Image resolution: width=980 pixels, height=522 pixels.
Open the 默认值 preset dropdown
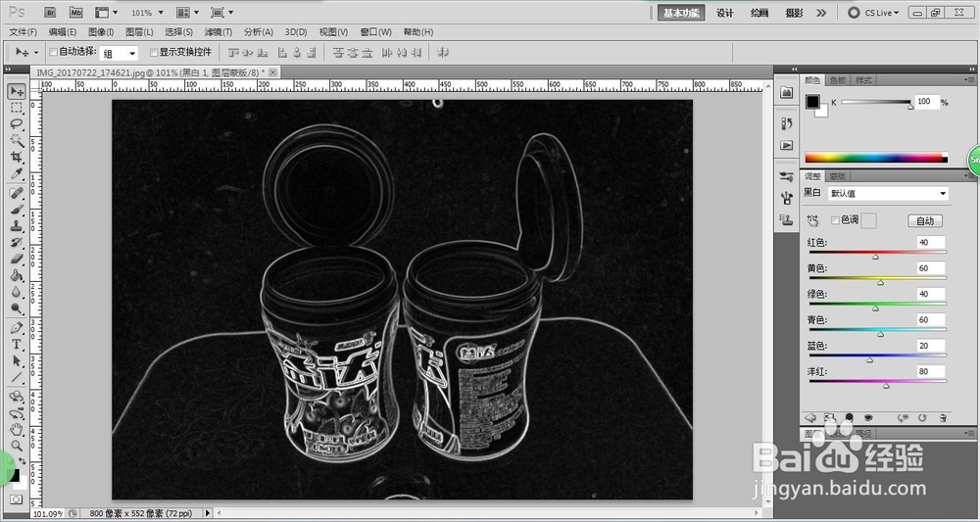pyautogui.click(x=888, y=194)
